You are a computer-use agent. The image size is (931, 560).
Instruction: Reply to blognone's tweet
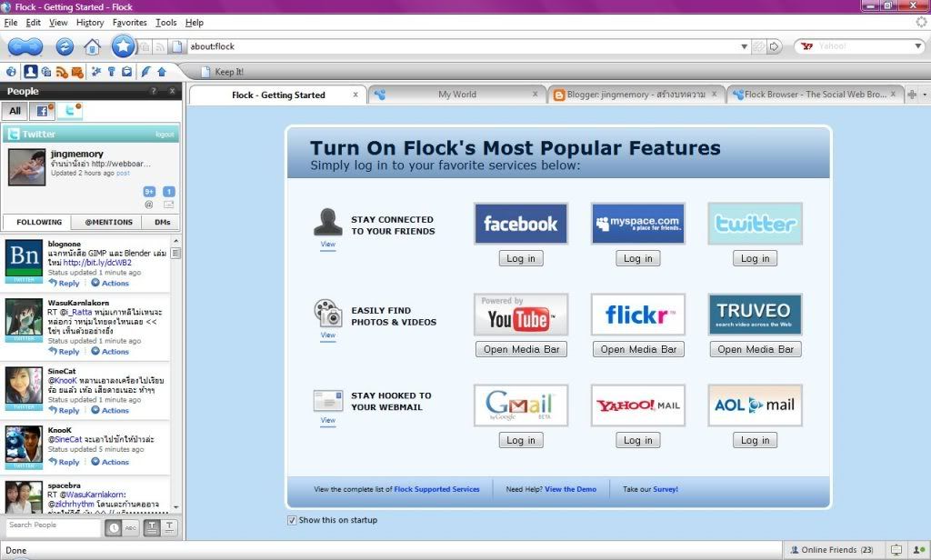65,284
